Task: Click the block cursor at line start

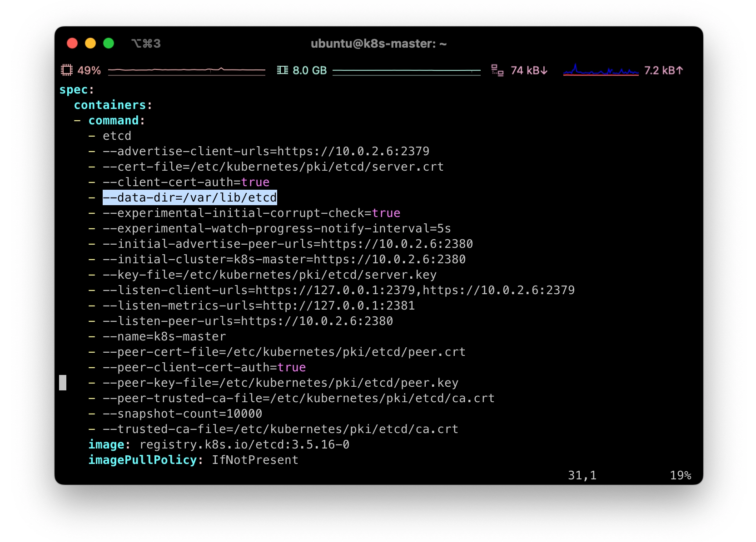Action: click(63, 383)
